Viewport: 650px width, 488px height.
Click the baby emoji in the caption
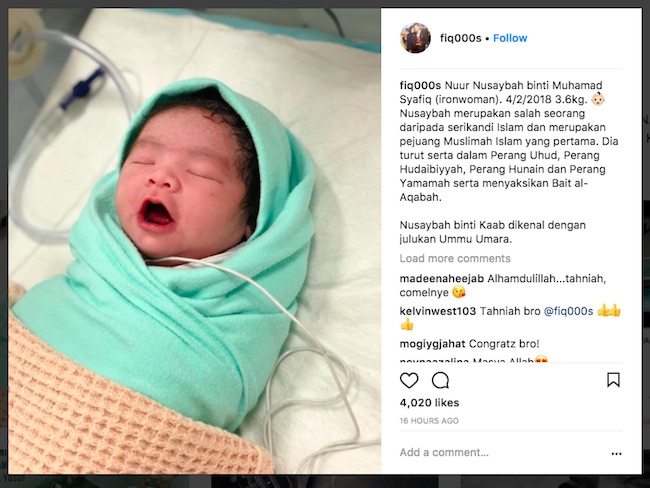(x=598, y=100)
